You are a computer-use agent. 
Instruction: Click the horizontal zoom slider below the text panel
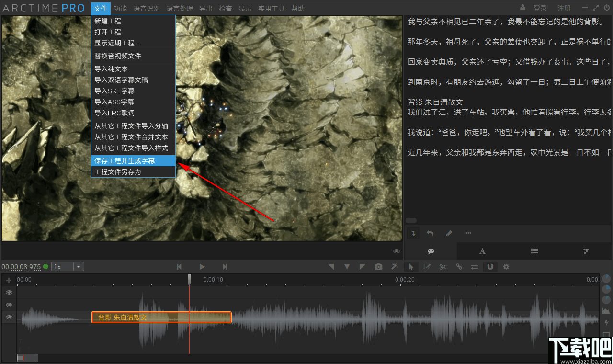tap(411, 220)
